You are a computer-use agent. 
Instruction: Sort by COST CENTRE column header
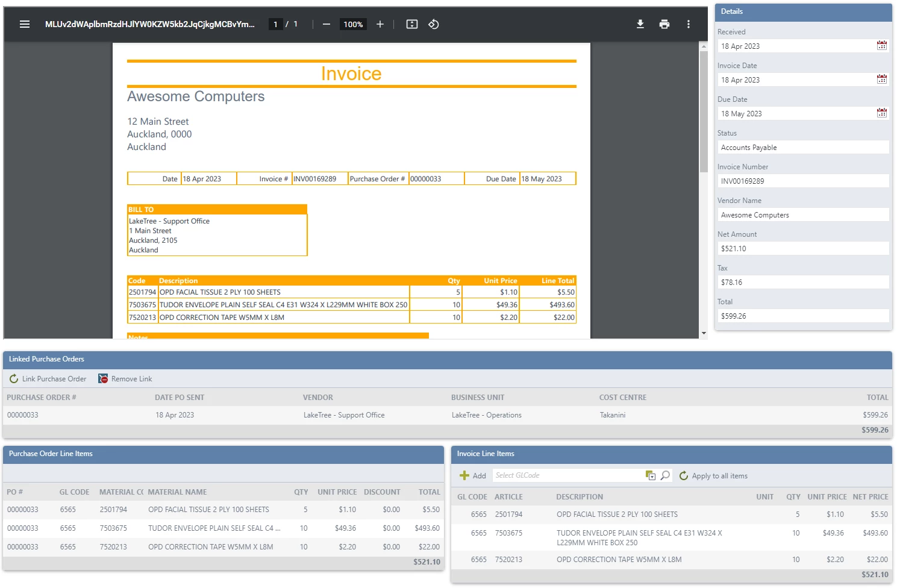pos(623,398)
